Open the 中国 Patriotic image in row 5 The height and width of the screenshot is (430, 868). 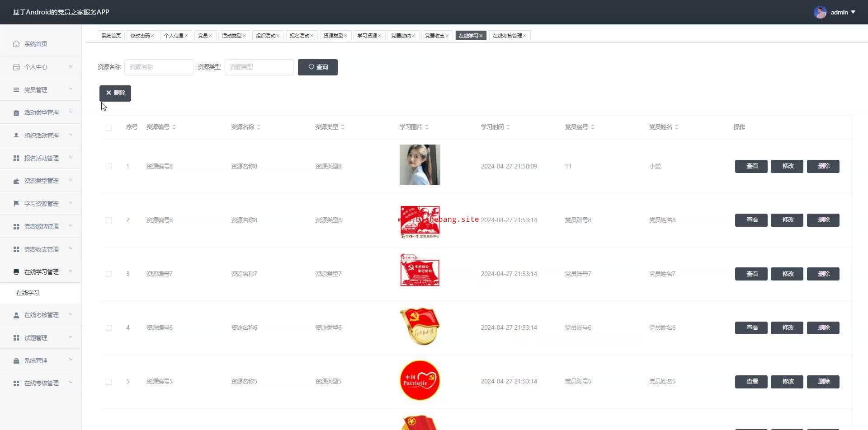pos(420,380)
